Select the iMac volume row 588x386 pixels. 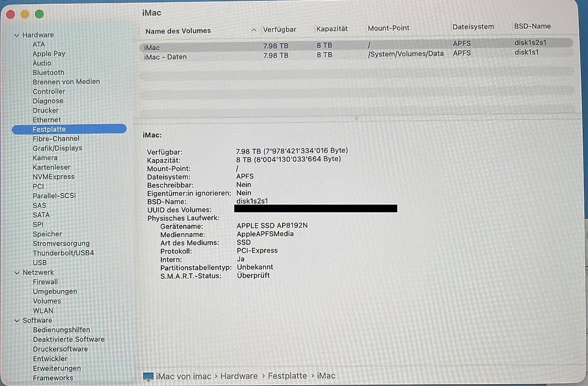[x=356, y=45]
